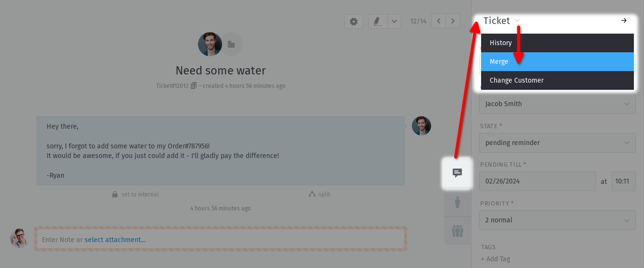Click the split article link
644x268 pixels.
click(x=320, y=195)
